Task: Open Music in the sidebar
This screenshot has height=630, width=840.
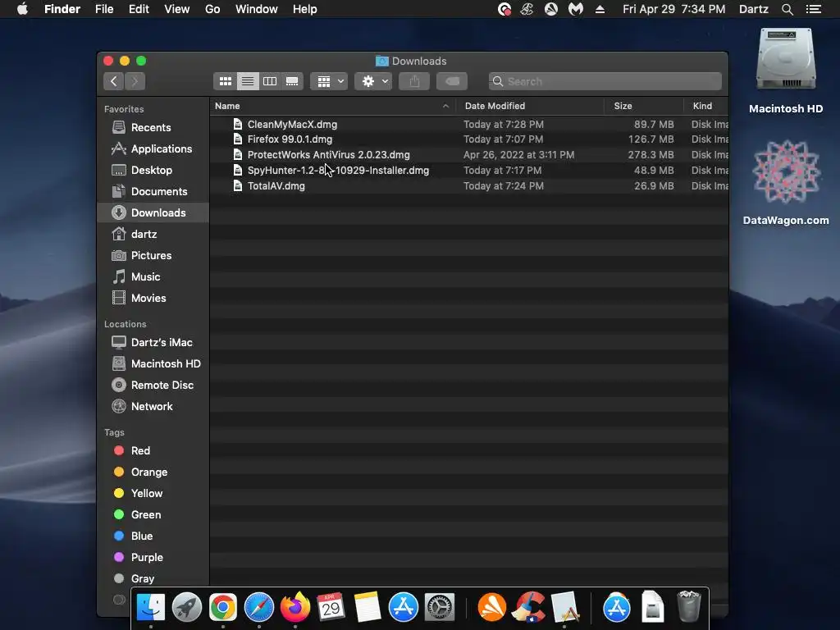Action: point(153,277)
